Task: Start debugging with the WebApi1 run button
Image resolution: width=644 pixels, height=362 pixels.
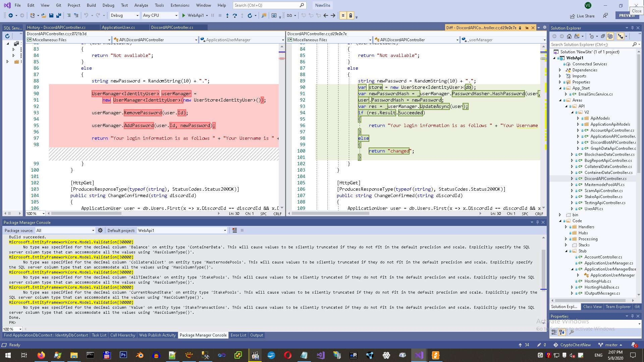Action: pyautogui.click(x=193, y=15)
